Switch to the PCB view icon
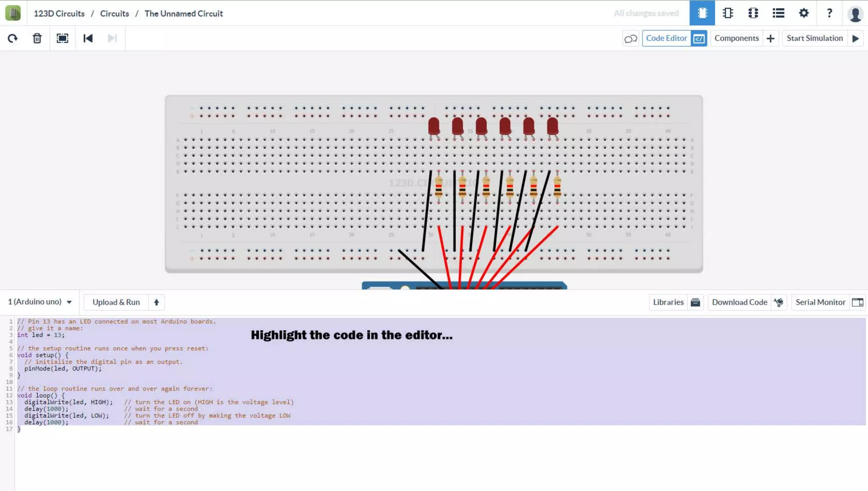868x491 pixels. coord(753,13)
